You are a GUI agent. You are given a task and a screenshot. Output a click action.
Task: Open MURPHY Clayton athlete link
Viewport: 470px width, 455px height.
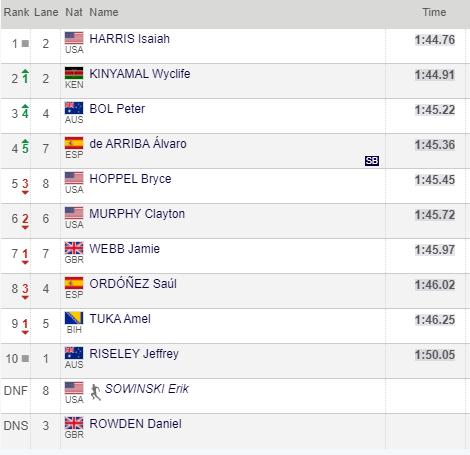click(x=137, y=214)
